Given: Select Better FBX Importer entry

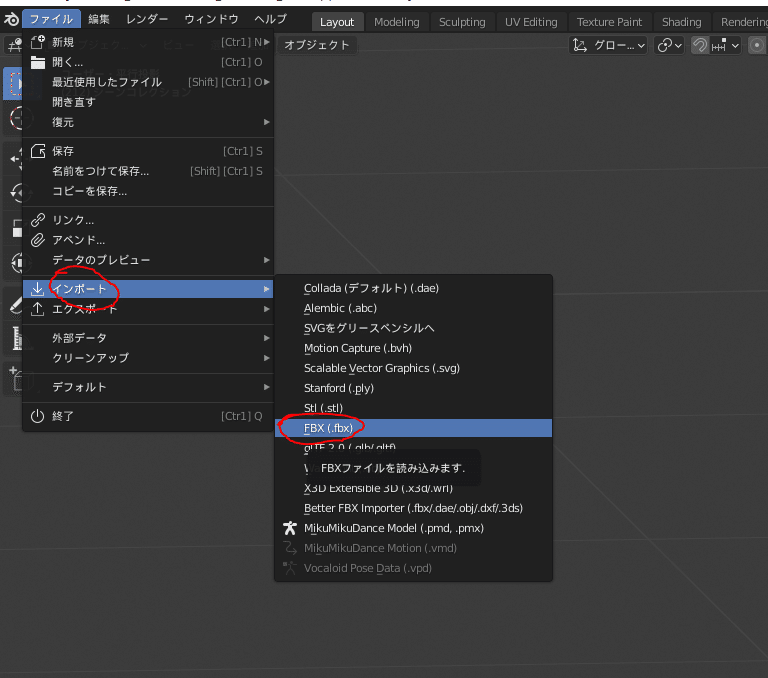Looking at the screenshot, I should pos(413,508).
